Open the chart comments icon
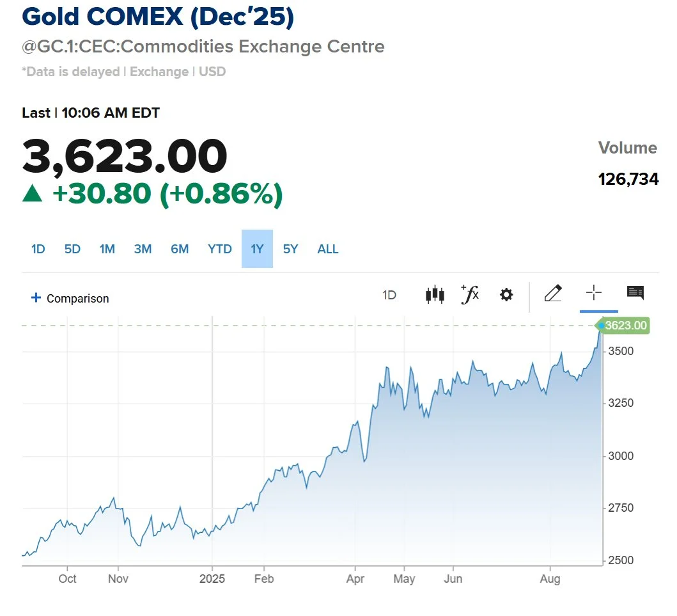The height and width of the screenshot is (616, 677). click(635, 293)
